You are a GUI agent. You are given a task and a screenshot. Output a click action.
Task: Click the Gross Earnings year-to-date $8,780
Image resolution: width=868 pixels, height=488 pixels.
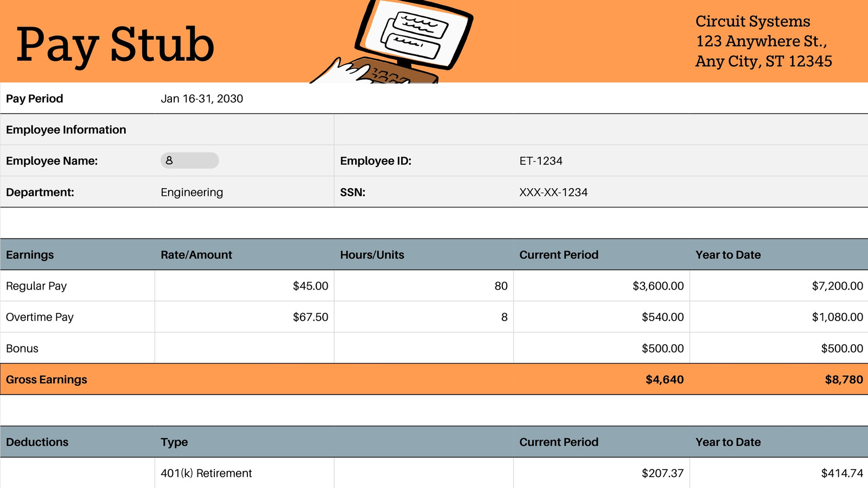pyautogui.click(x=844, y=380)
